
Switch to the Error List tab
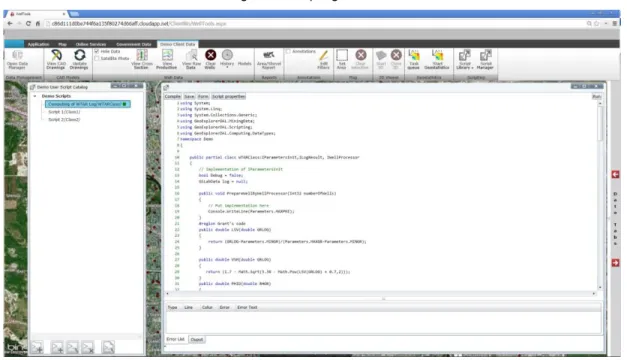(176, 339)
